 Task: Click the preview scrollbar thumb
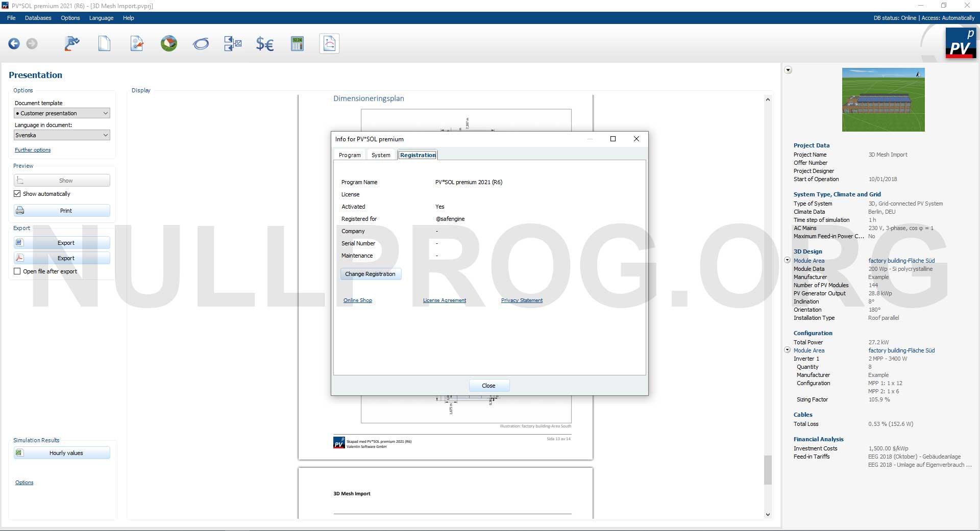click(768, 470)
